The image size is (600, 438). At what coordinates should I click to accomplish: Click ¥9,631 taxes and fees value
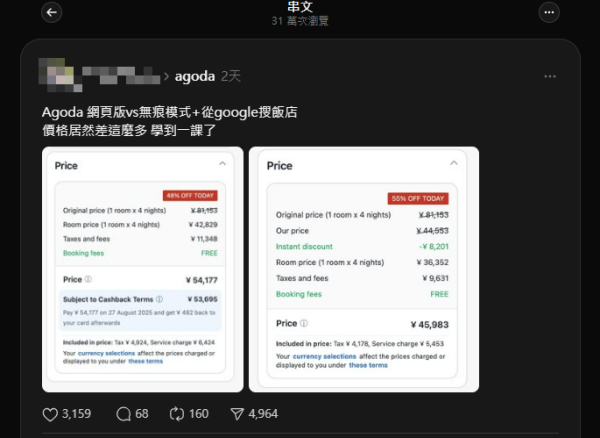point(435,278)
